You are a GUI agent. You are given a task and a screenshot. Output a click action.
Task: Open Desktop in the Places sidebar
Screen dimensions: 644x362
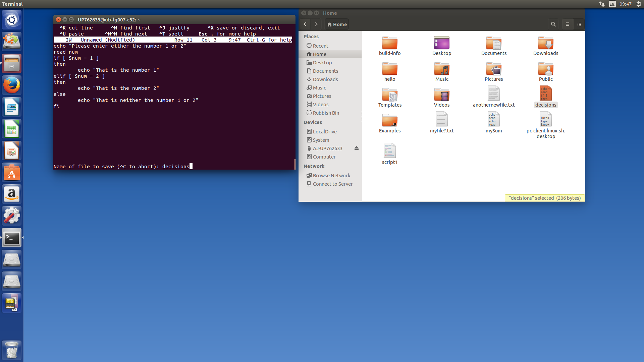(330, 62)
